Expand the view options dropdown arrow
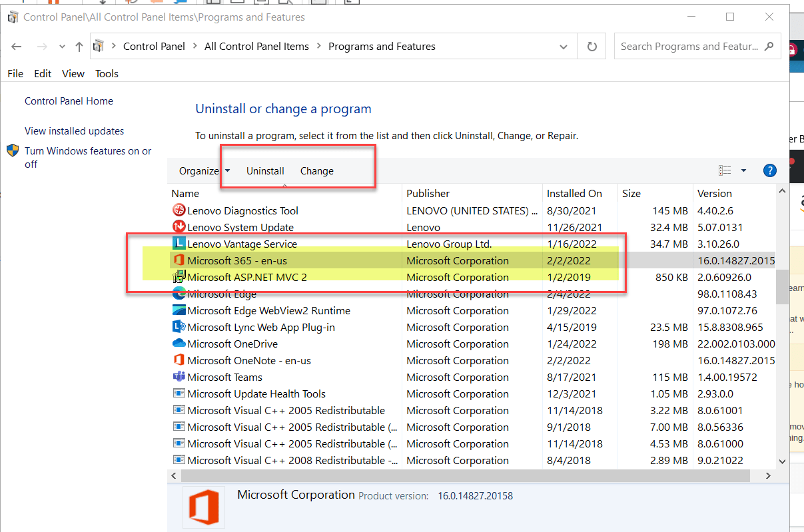Viewport: 804px width, 532px height. click(744, 170)
